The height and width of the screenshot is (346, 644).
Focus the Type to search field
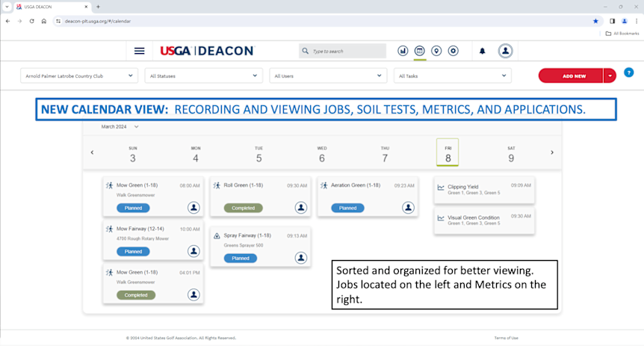tap(342, 51)
